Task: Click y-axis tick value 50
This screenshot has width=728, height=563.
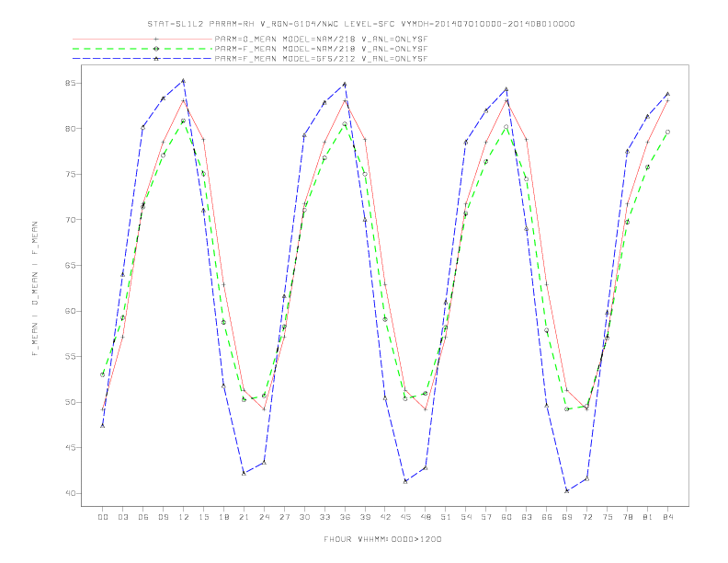Action: click(70, 402)
